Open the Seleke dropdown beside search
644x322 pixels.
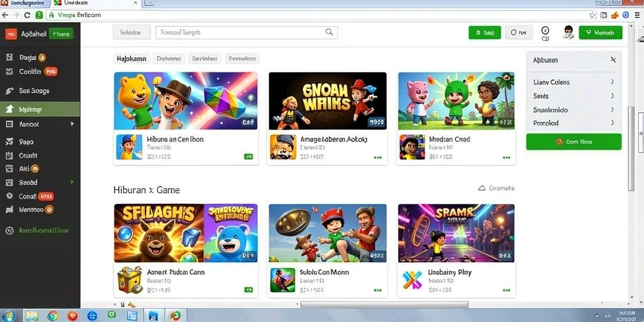[131, 33]
